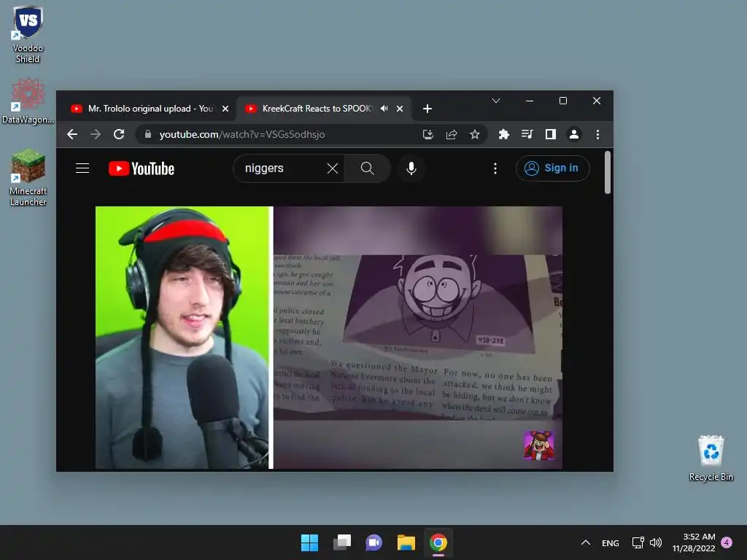Submit search with the magnifier button
The image size is (747, 560).
click(x=368, y=168)
